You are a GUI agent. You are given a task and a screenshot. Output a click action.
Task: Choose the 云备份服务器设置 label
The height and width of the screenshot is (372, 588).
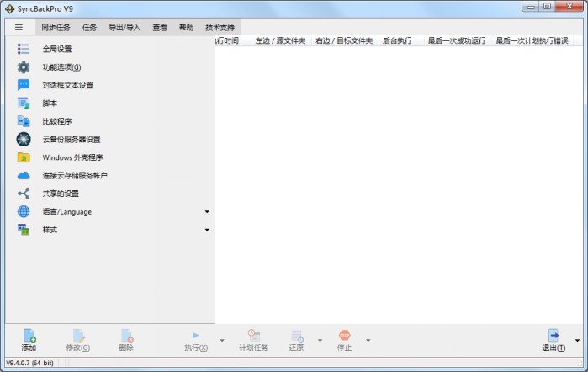pyautogui.click(x=72, y=139)
